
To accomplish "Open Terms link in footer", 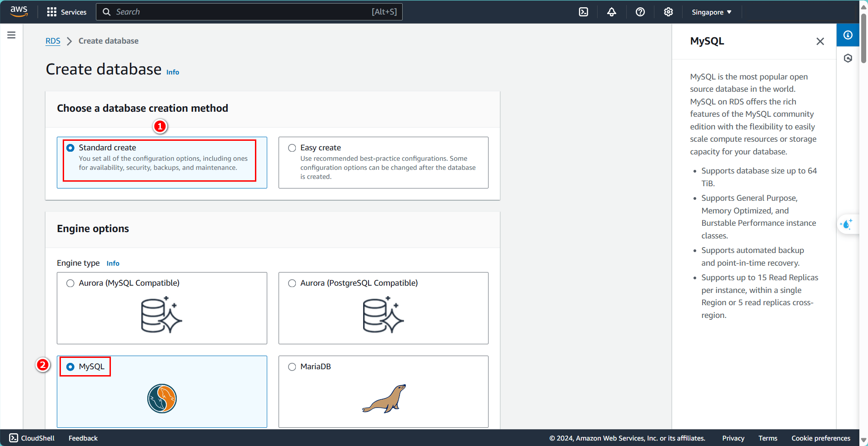I will 768,438.
